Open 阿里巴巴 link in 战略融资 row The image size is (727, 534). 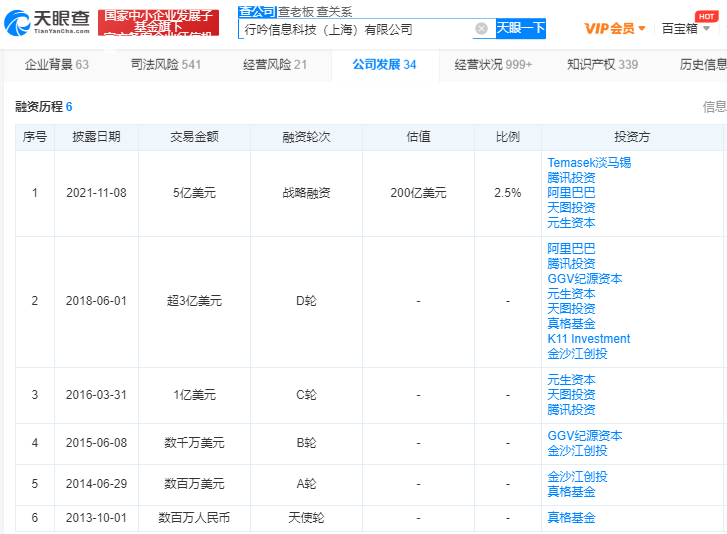click(571, 193)
